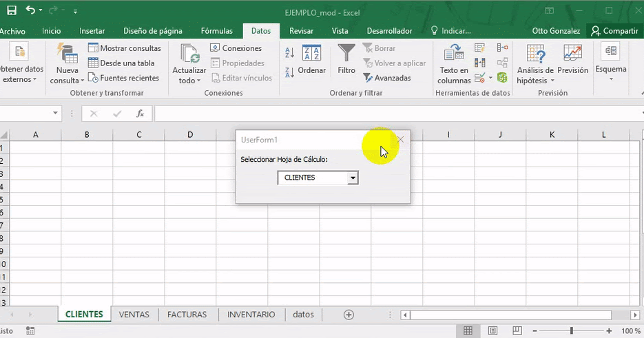This screenshot has height=338, width=644.
Task: Switch to Page Break Preview view
Action: pos(517,330)
